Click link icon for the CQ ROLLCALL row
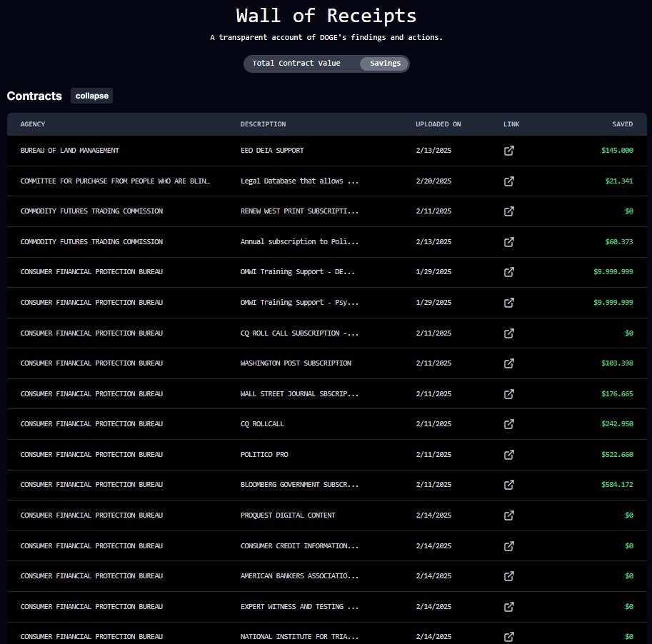The height and width of the screenshot is (644, 652). pos(509,424)
